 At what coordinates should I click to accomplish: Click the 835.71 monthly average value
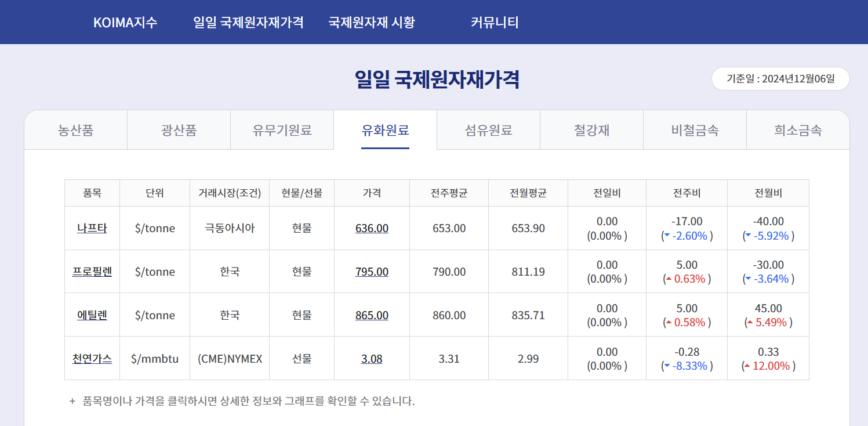click(528, 315)
